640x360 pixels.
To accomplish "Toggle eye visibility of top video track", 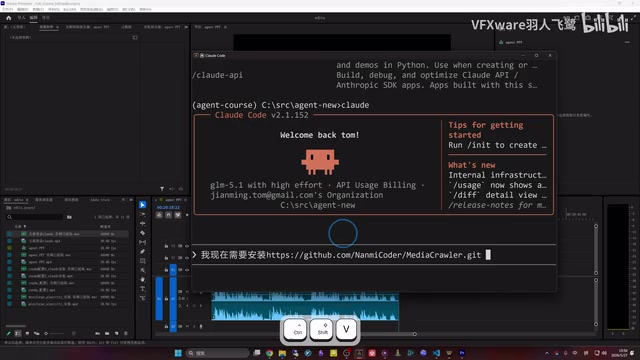I will tap(187, 246).
